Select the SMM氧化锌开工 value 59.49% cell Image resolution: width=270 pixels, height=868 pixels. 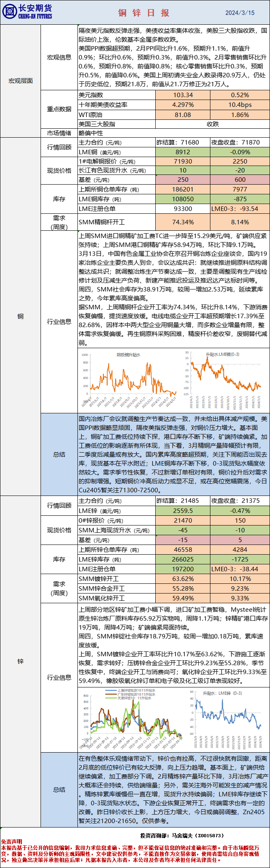(183, 598)
